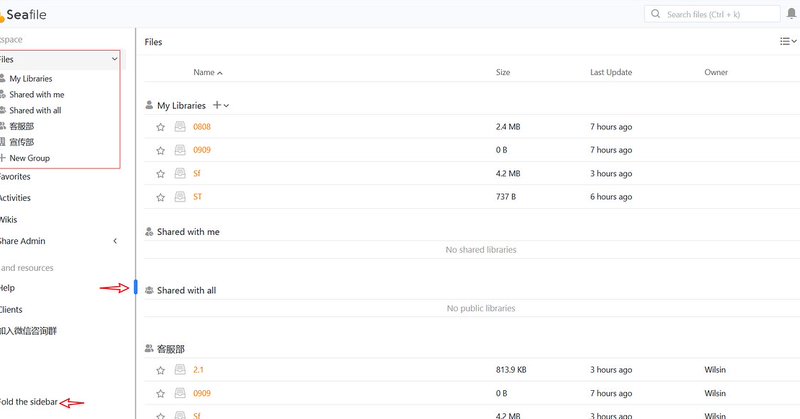Open the 2.1 library
This screenshot has height=419, width=800.
coord(198,369)
